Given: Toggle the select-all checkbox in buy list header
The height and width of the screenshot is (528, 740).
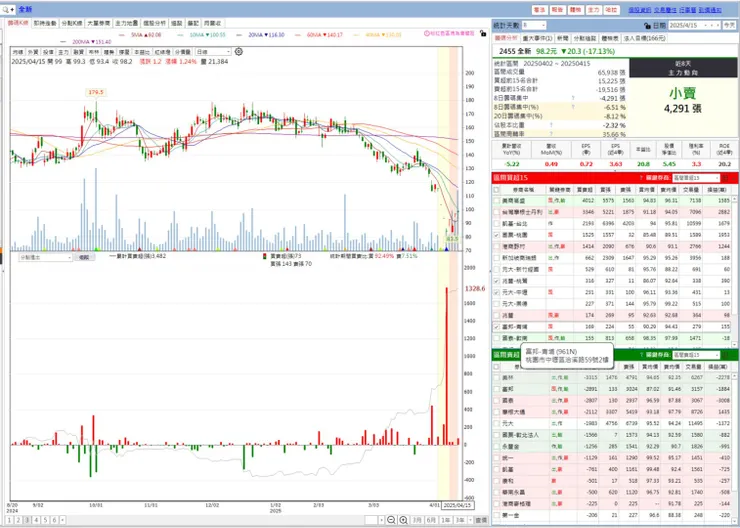Looking at the screenshot, I should pyautogui.click(x=496, y=189).
